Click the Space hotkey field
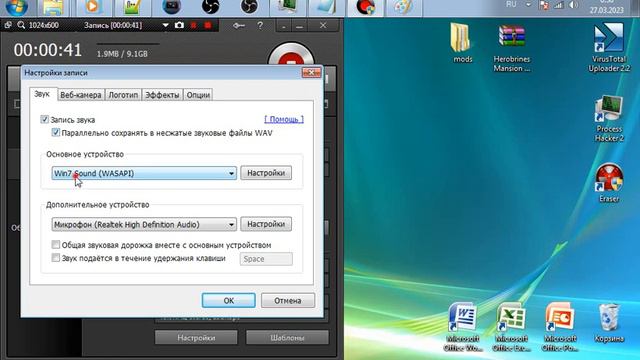The height and width of the screenshot is (360, 640). click(266, 259)
